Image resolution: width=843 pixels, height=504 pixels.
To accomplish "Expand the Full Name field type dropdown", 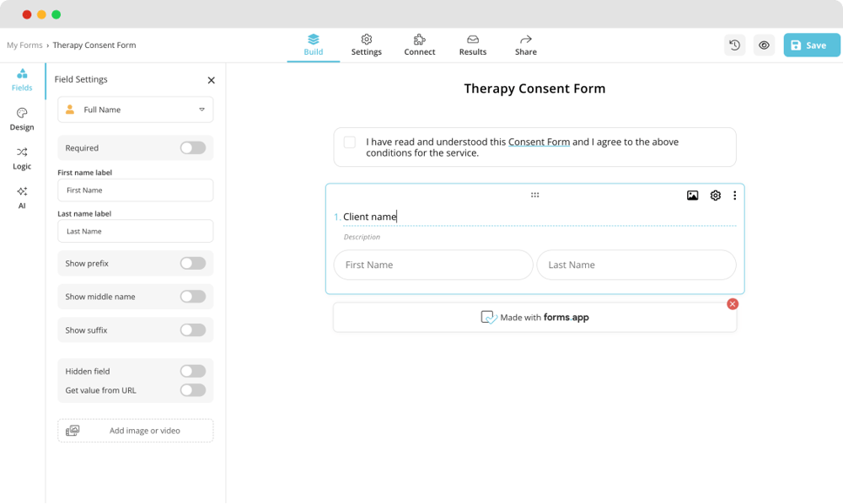I will click(x=135, y=110).
